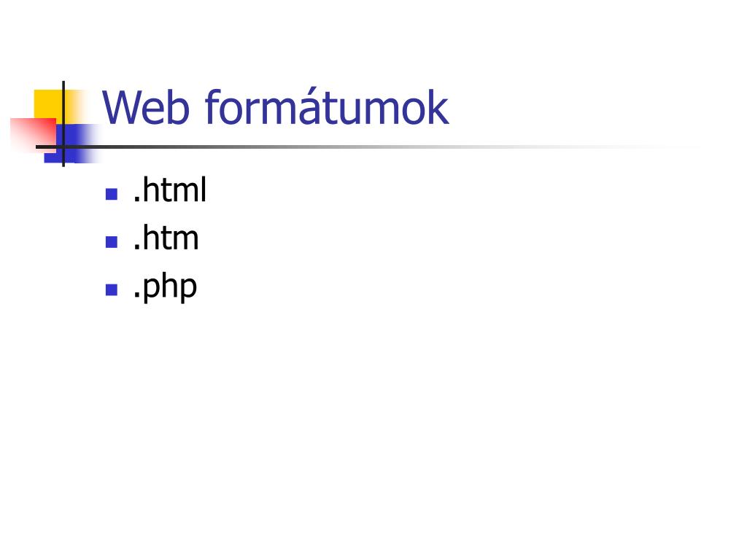Image resolution: width=747 pixels, height=560 pixels.
Task: Click the red gradient decorative square
Action: tap(34, 135)
